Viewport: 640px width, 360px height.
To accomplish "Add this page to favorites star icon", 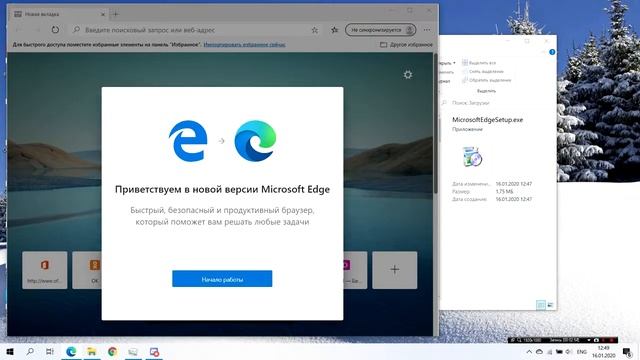I will pyautogui.click(x=315, y=30).
